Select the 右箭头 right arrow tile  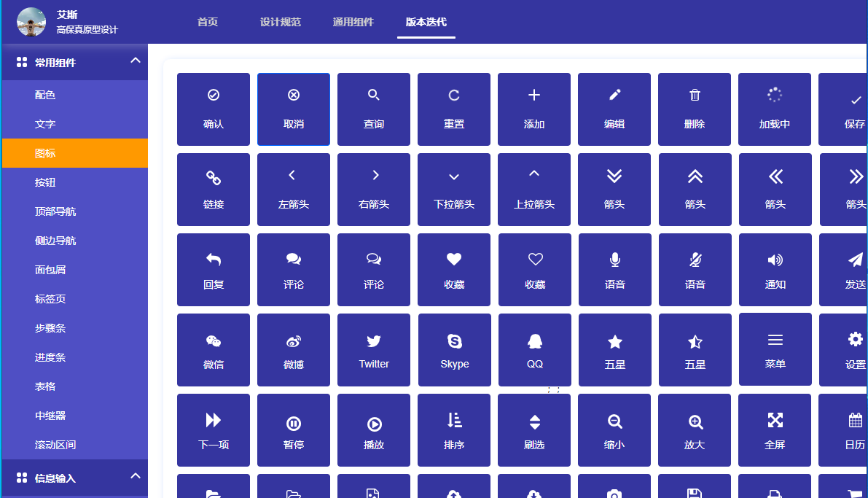click(374, 190)
